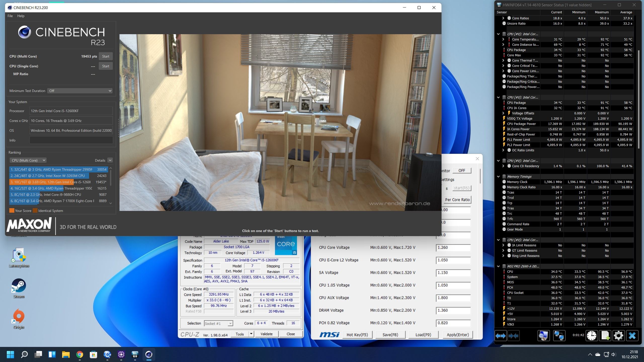644x362 pixels.
Task: Expand Voltage Offsets sensor row
Action: click(503, 113)
